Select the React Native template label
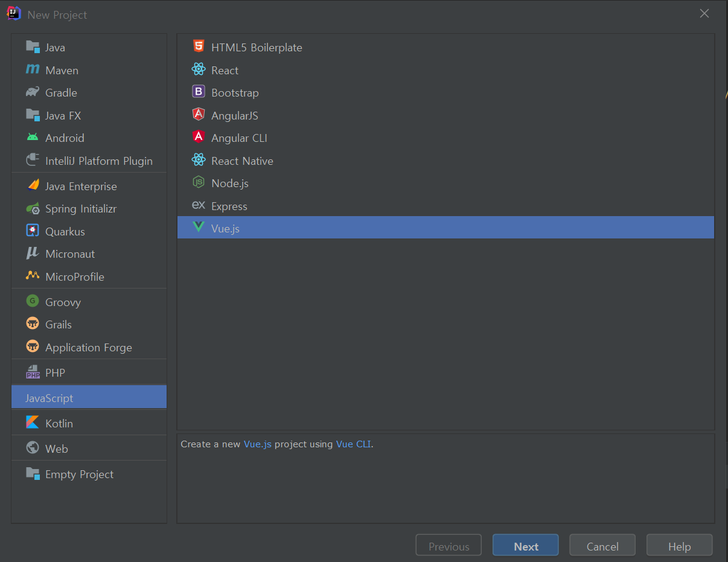Screen dimensions: 728x562 pyautogui.click(x=242, y=161)
